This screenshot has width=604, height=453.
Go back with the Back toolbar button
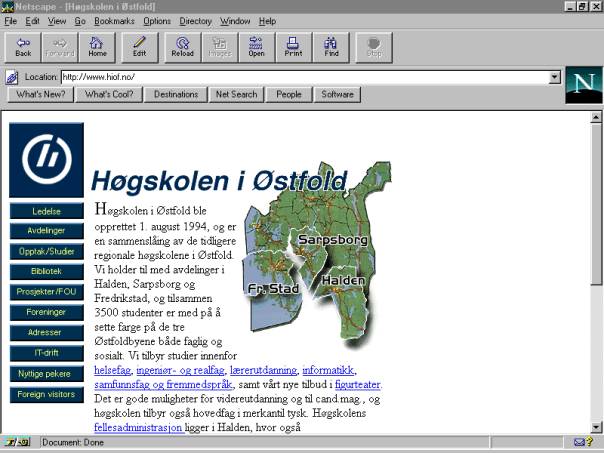23,47
